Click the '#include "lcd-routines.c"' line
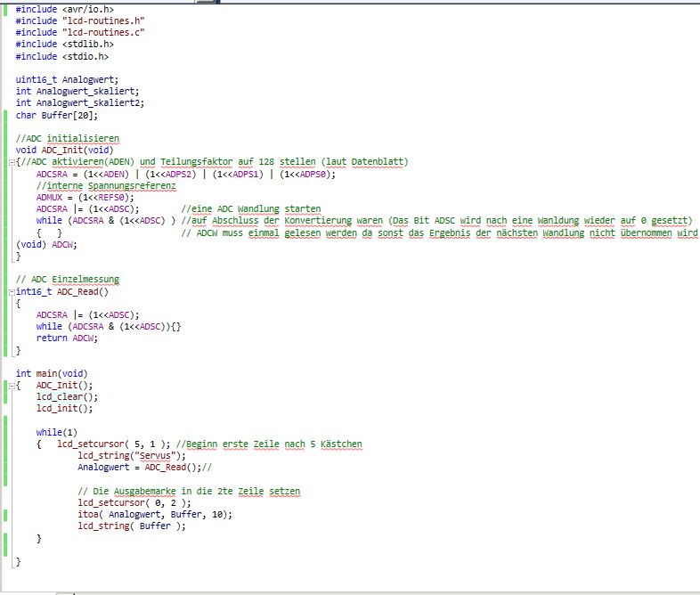This screenshot has height=595, width=700. click(x=80, y=33)
